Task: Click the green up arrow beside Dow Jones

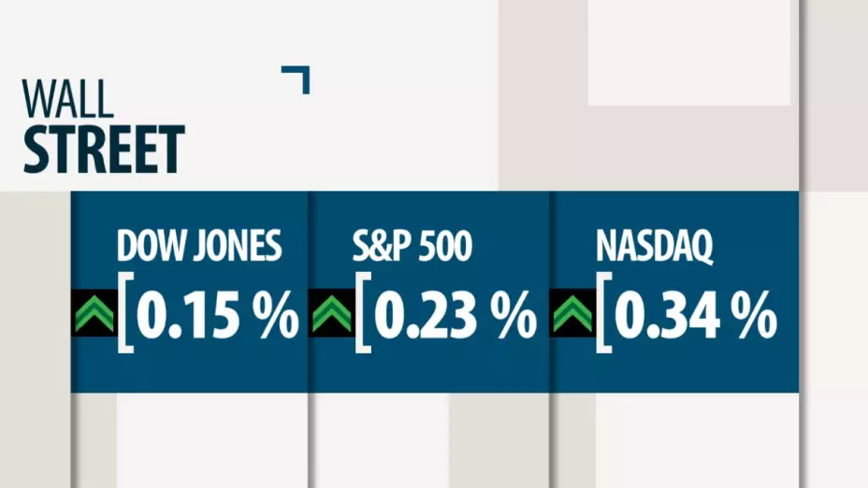Action: point(94,312)
